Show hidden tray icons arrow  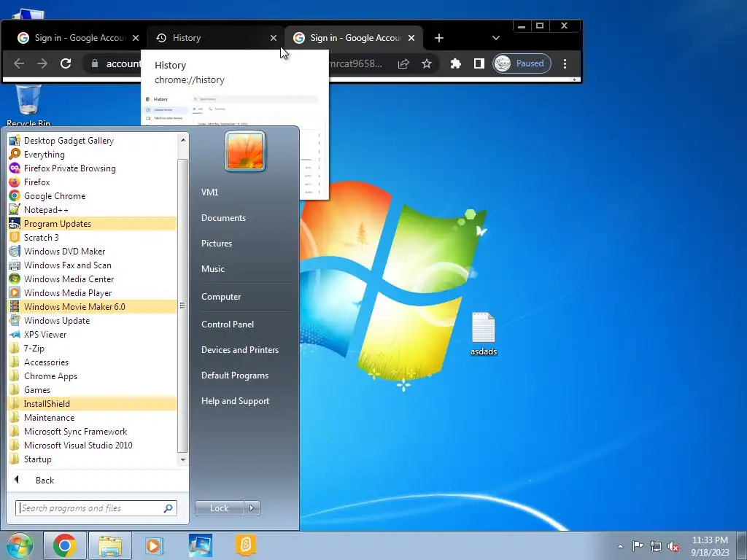tap(620, 546)
